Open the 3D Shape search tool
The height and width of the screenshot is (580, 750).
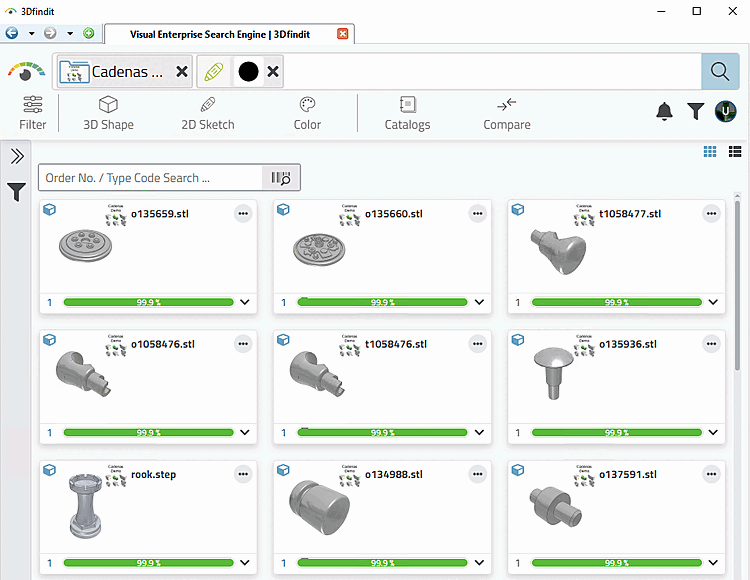109,113
